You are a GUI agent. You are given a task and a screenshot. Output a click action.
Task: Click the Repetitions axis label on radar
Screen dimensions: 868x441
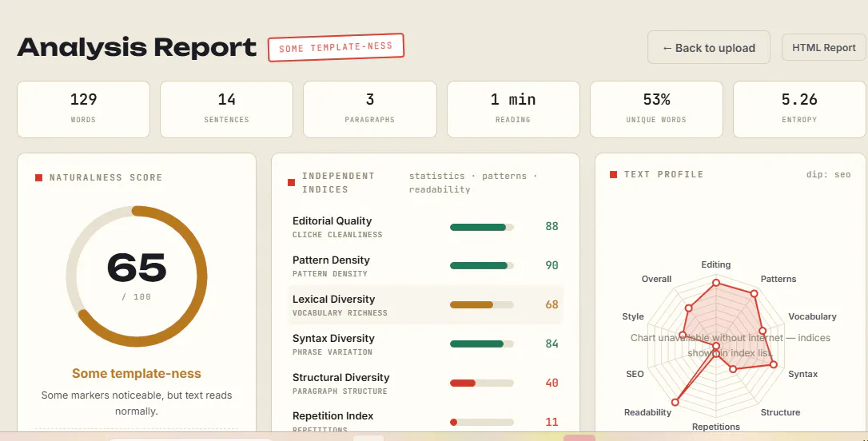pos(716,427)
